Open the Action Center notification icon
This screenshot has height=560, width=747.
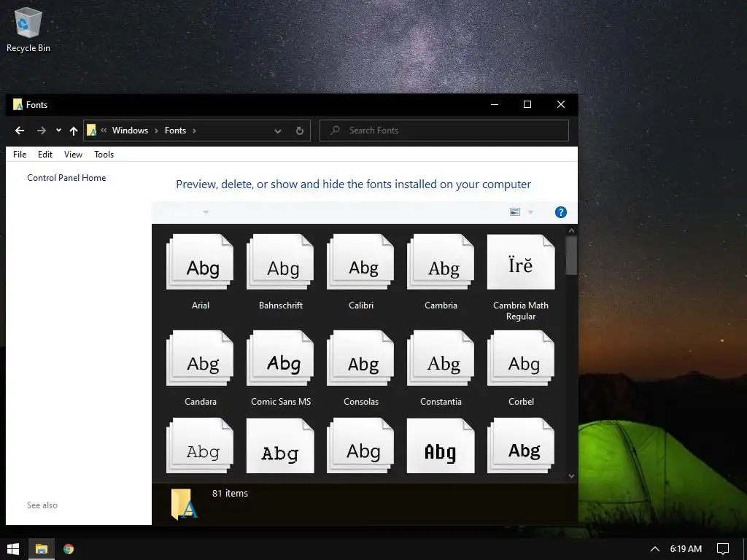pyautogui.click(x=723, y=549)
